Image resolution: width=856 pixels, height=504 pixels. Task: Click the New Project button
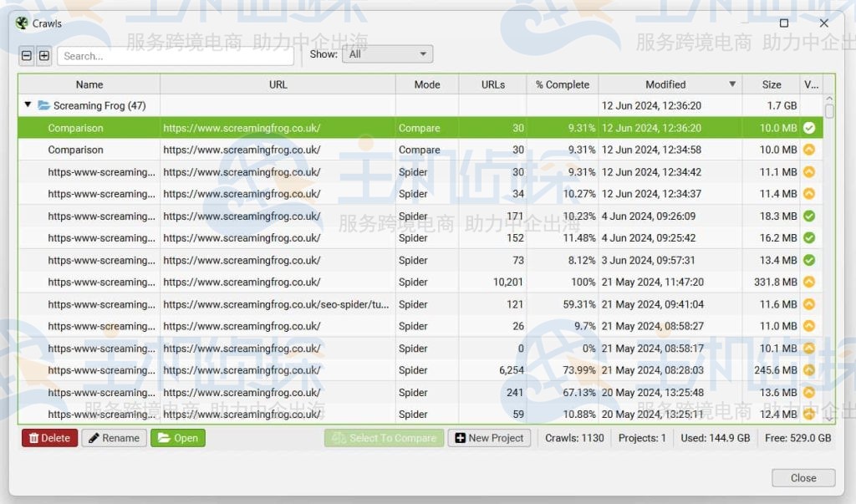click(x=489, y=438)
